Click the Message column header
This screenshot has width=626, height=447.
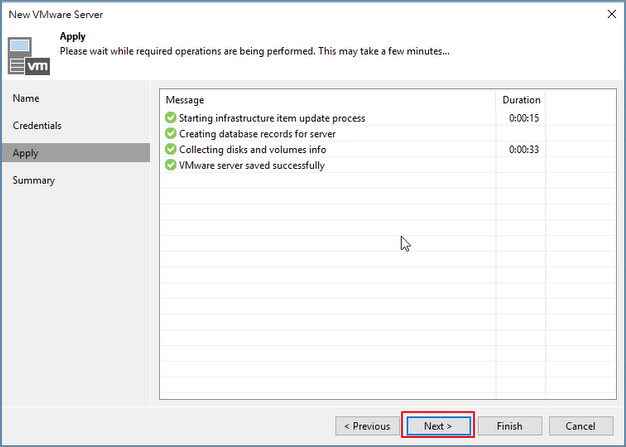click(x=185, y=100)
